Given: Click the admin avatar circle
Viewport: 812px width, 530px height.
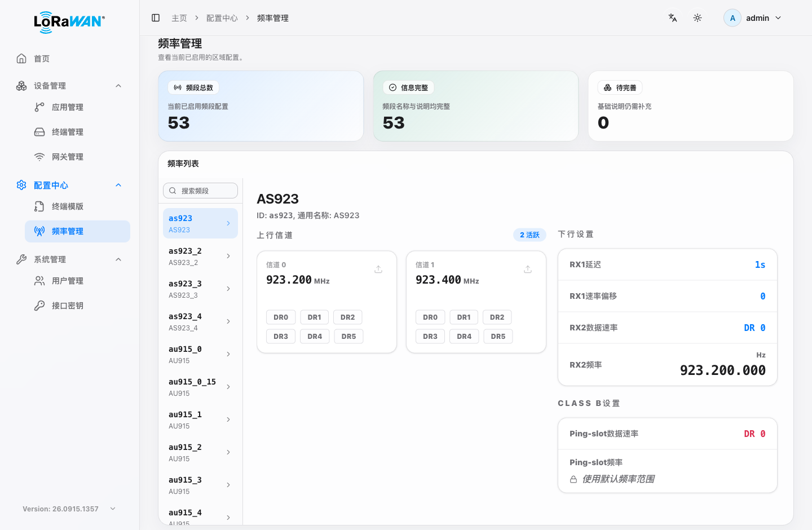Looking at the screenshot, I should pos(732,18).
